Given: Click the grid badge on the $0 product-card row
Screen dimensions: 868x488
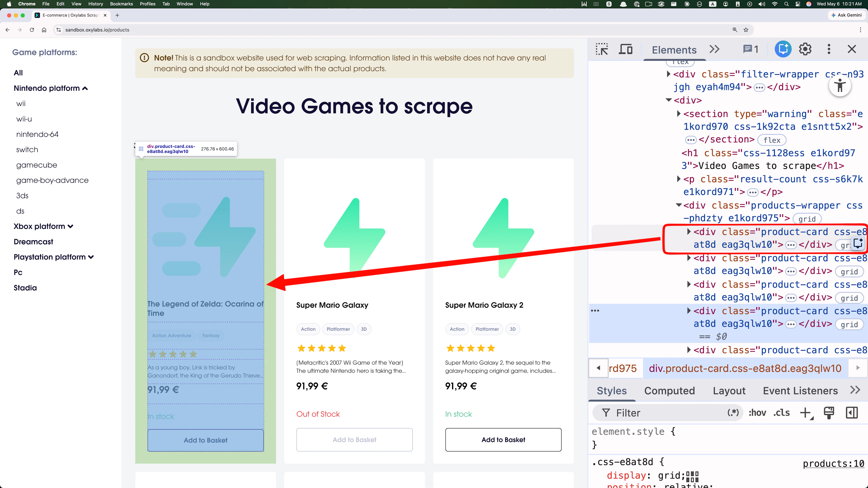Looking at the screenshot, I should (849, 324).
